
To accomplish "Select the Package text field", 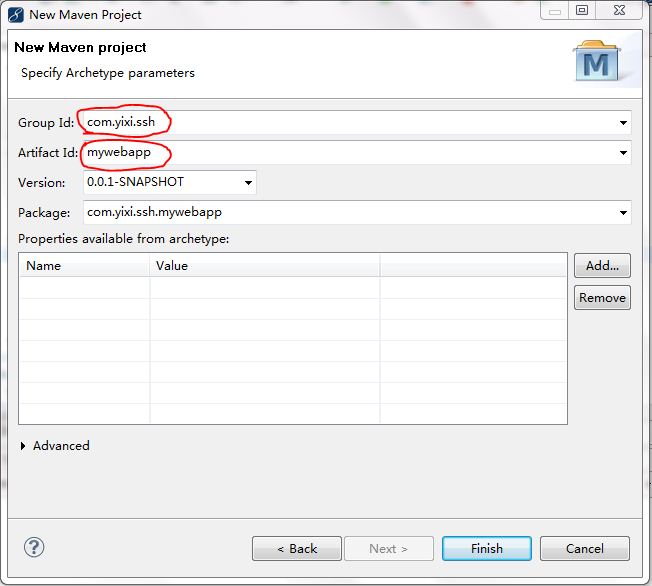I will click(350, 213).
